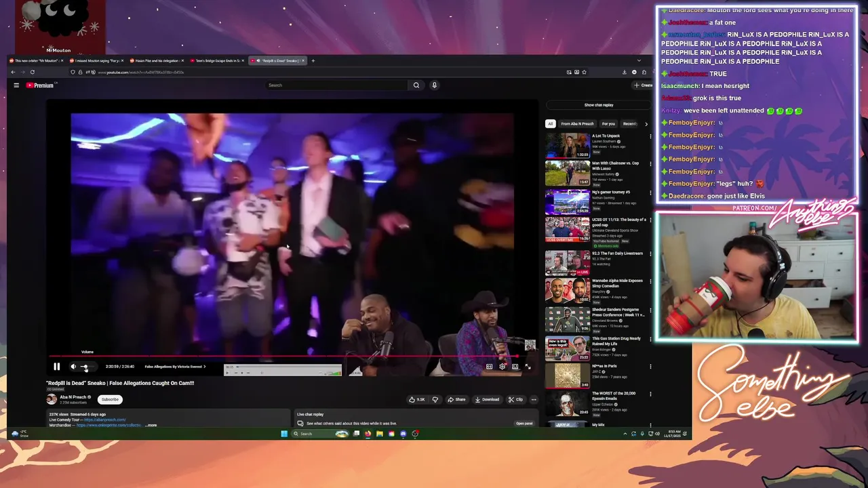868x488 pixels.
Task: Open more options for 'A Lot To Unpack'
Action: (x=650, y=136)
